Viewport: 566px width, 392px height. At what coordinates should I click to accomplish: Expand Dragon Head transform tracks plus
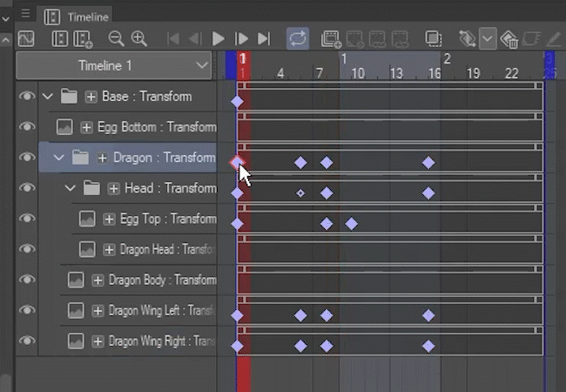point(109,249)
